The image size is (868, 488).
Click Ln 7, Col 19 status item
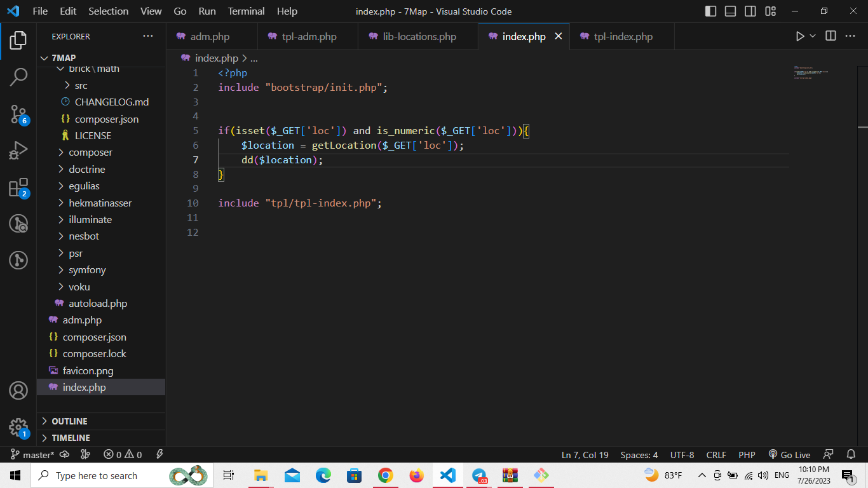pyautogui.click(x=585, y=455)
